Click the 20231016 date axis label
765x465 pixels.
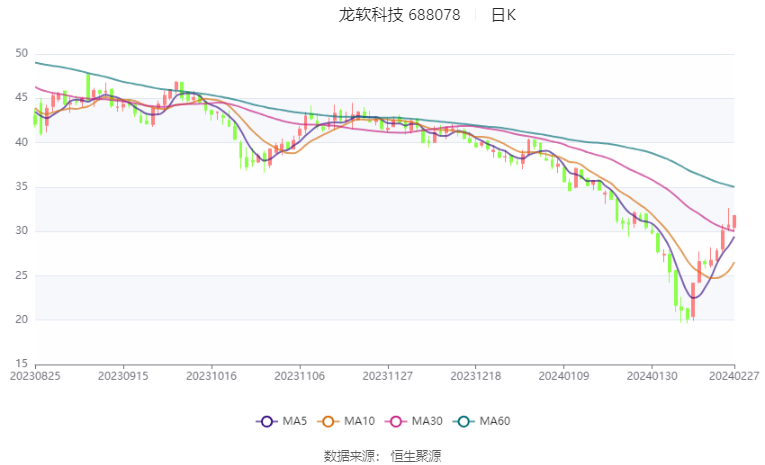[211, 376]
